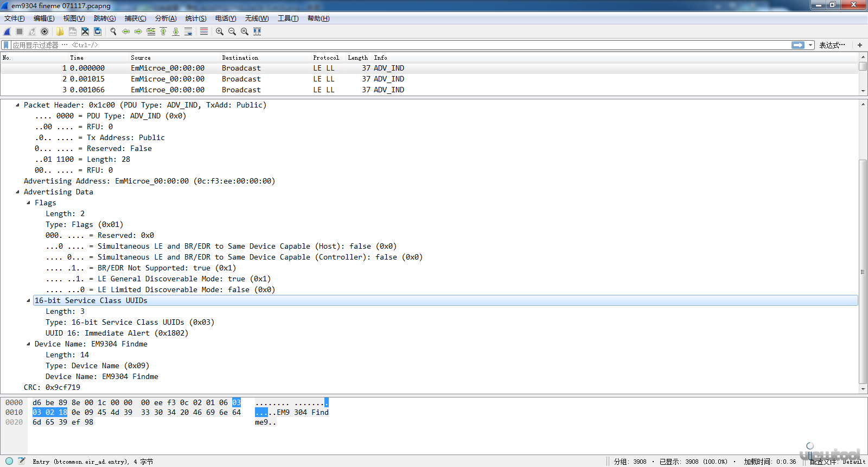Click inside the display filter input field
This screenshot has width=868, height=467.
[x=400, y=45]
